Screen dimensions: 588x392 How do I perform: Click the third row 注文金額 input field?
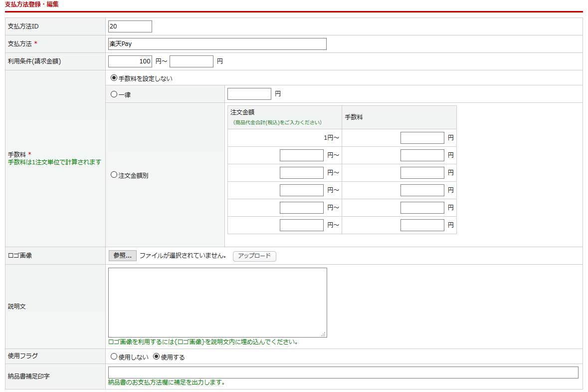(302, 173)
